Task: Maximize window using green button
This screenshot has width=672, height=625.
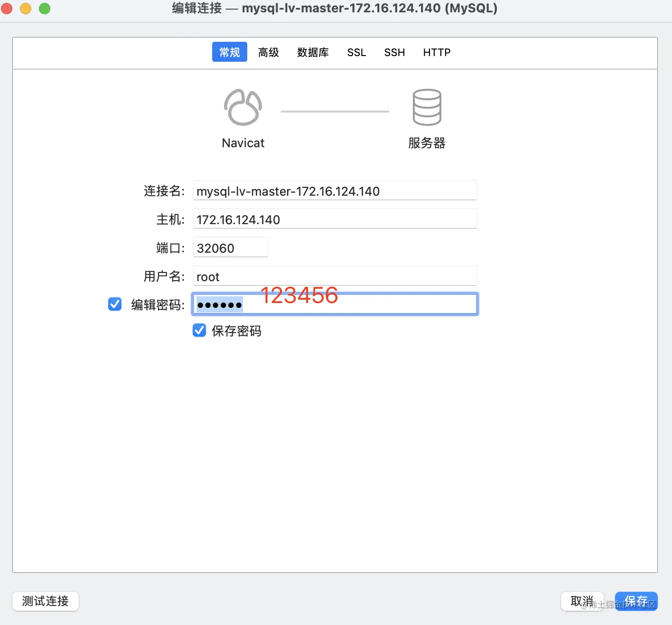Action: (x=45, y=8)
